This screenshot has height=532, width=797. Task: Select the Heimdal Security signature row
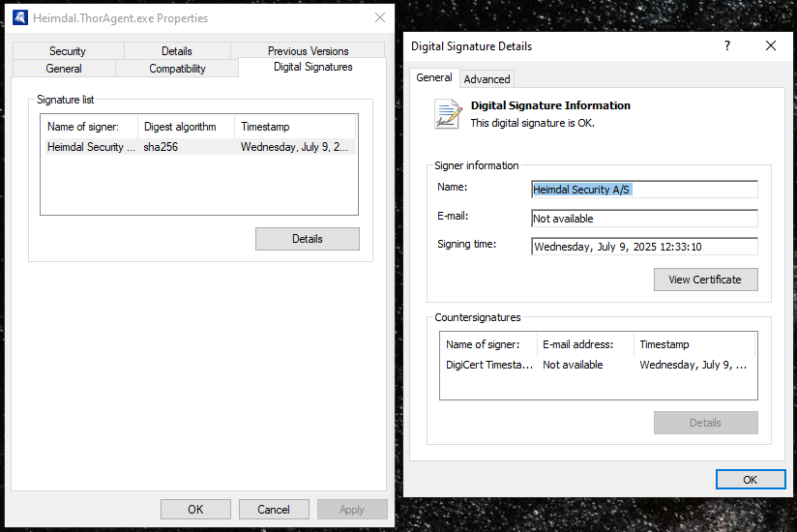(x=198, y=147)
